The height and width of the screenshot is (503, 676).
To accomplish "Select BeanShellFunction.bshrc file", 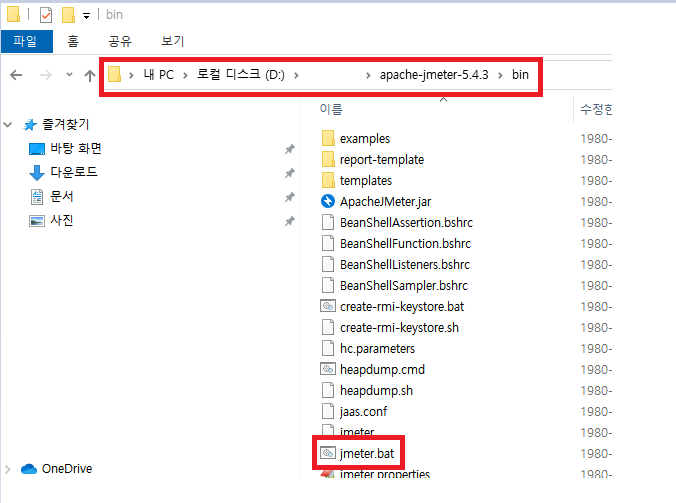I will tap(405, 244).
